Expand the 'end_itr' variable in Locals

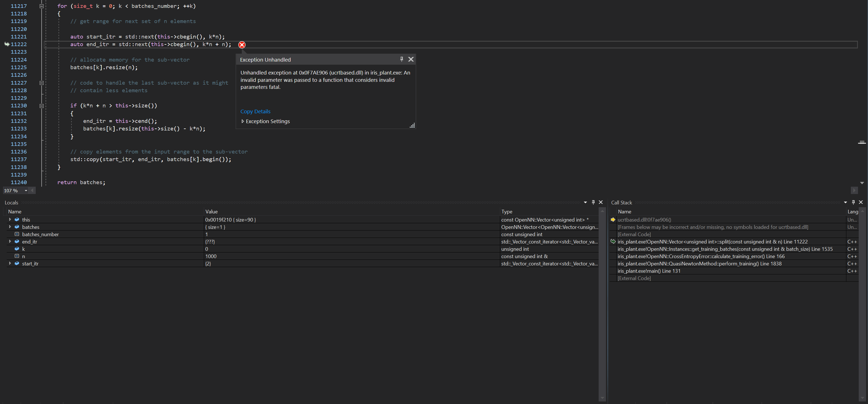point(10,241)
